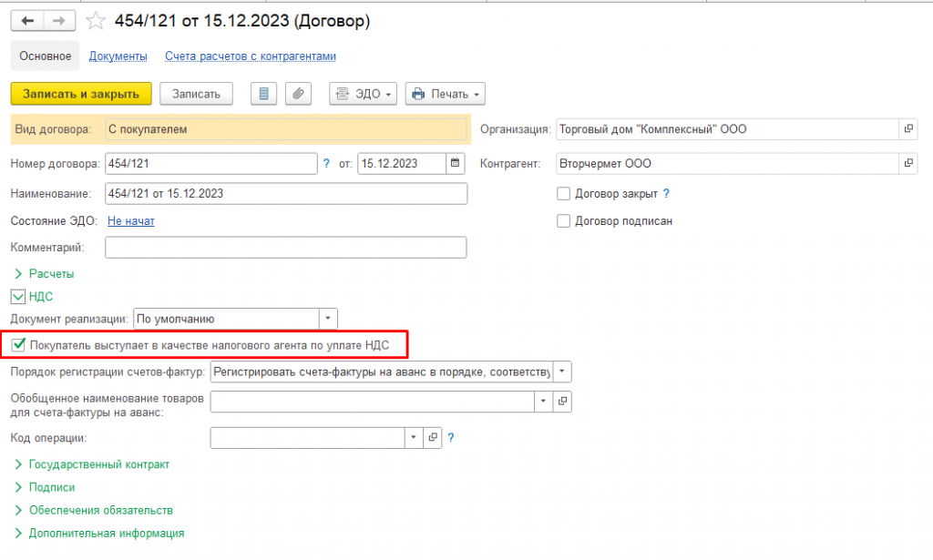The height and width of the screenshot is (560, 933).
Task: Click the Порядок регистрации счетов-фактур value field
Action: tap(382, 372)
